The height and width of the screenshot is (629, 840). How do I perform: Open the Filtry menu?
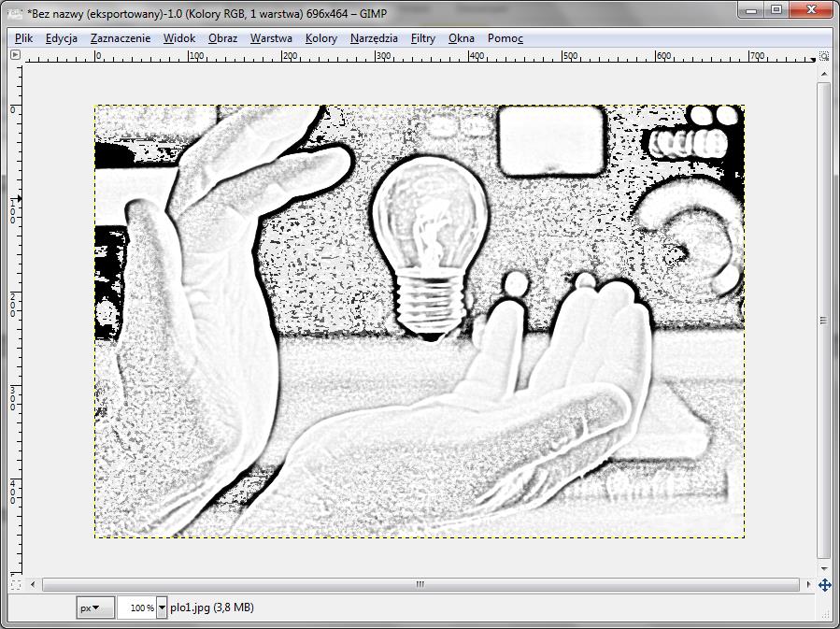pos(423,38)
